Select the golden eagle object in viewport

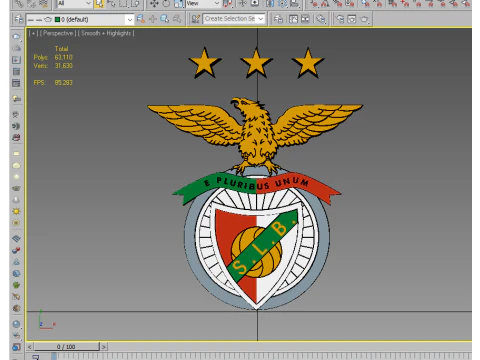point(256,136)
